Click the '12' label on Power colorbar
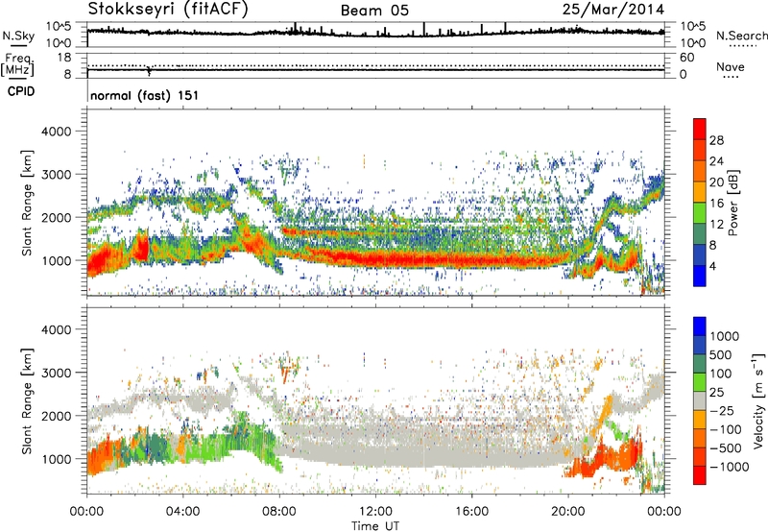This screenshot has height=532, width=768. (x=716, y=225)
